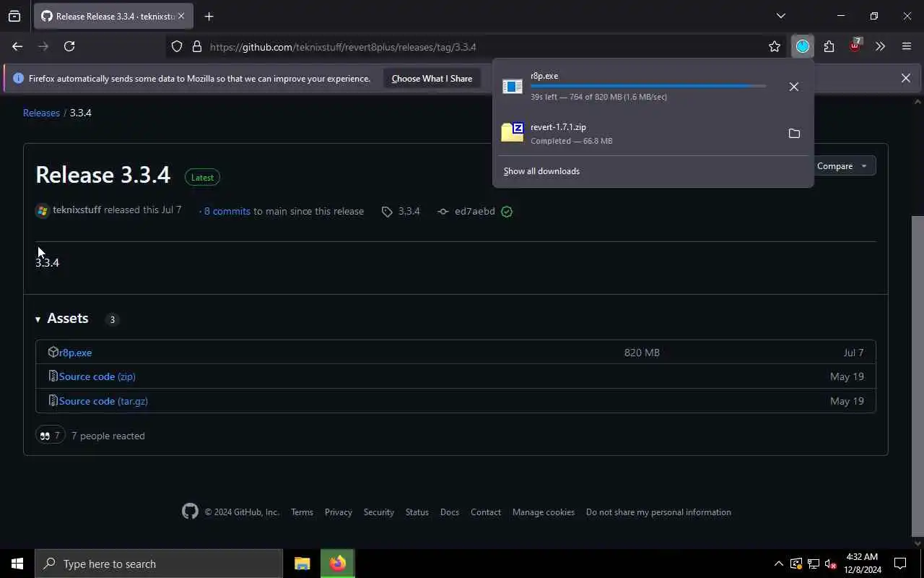924x578 pixels.
Task: Open the Windows Start menu
Action: 17,564
